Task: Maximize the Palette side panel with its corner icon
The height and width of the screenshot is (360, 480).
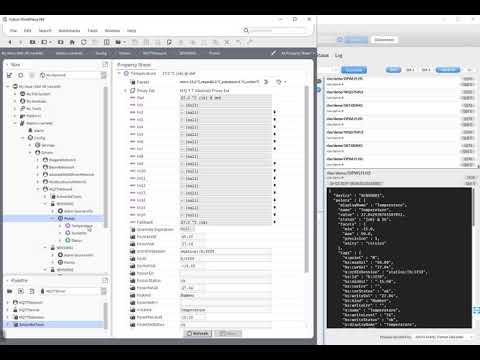Action: tap(105, 280)
